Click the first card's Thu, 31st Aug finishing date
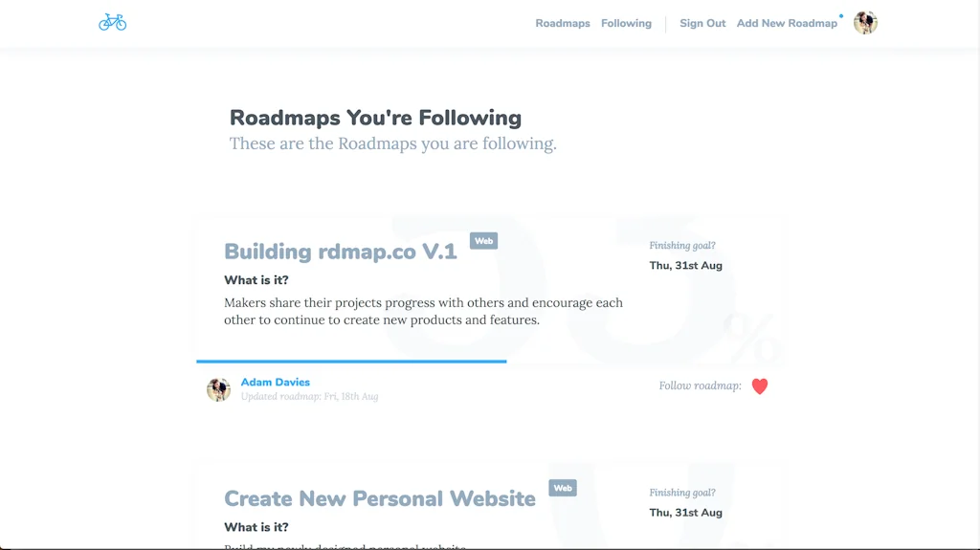Screen dimensions: 980x550 tap(685, 265)
